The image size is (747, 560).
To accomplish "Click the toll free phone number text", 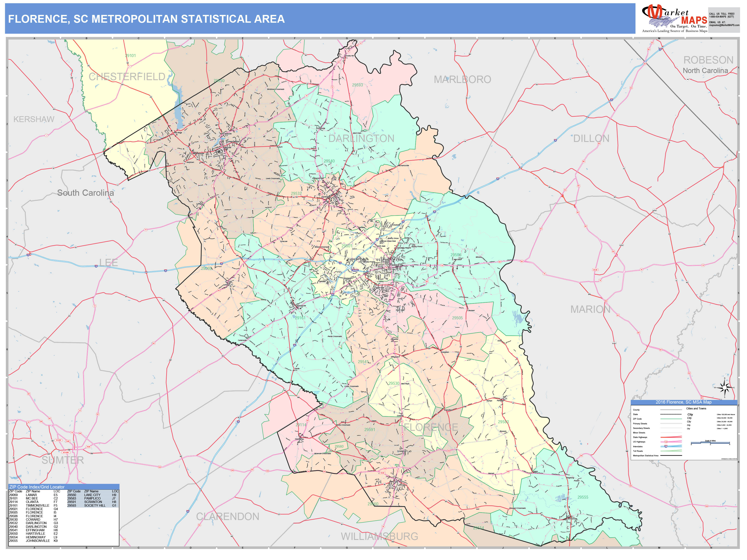I will pos(721,17).
